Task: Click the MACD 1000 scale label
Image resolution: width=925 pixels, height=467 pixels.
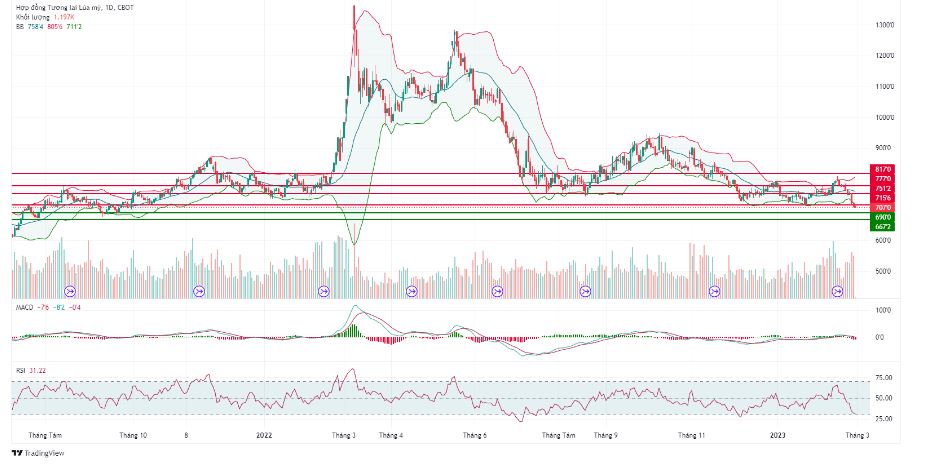Action: tap(885, 310)
